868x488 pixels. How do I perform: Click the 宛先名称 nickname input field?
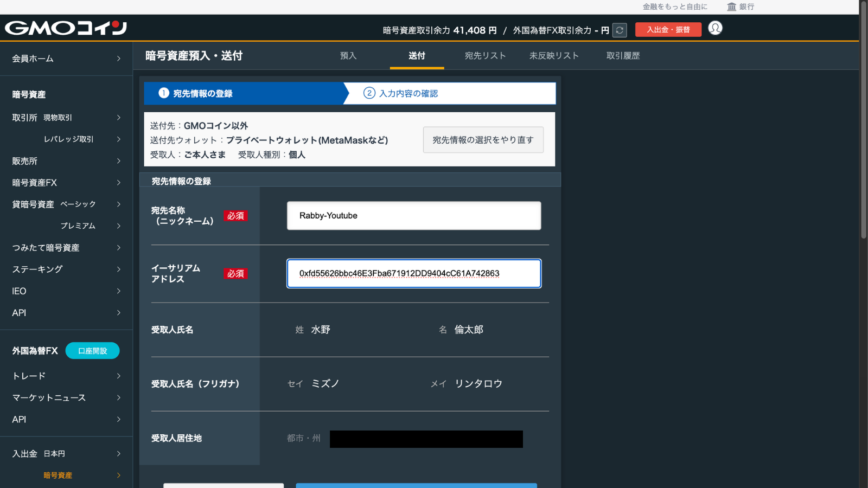413,216
